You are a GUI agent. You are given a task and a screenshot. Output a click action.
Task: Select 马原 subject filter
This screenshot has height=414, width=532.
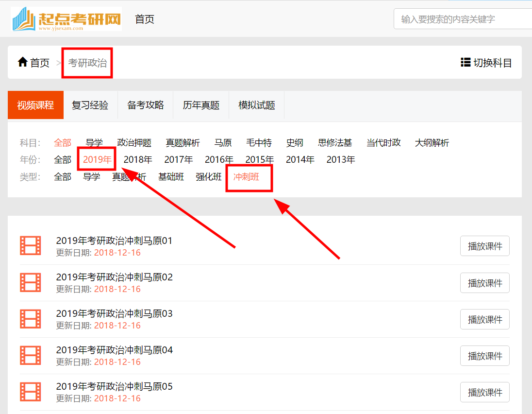click(223, 143)
